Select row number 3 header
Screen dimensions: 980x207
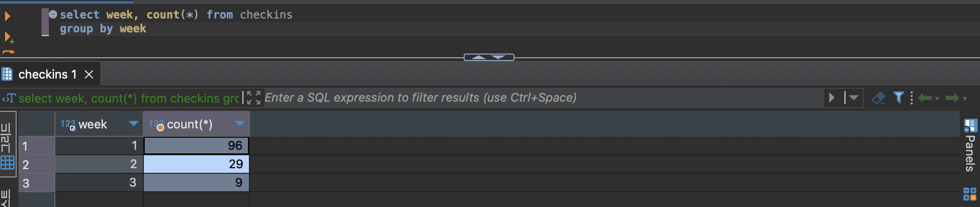[x=36, y=183]
